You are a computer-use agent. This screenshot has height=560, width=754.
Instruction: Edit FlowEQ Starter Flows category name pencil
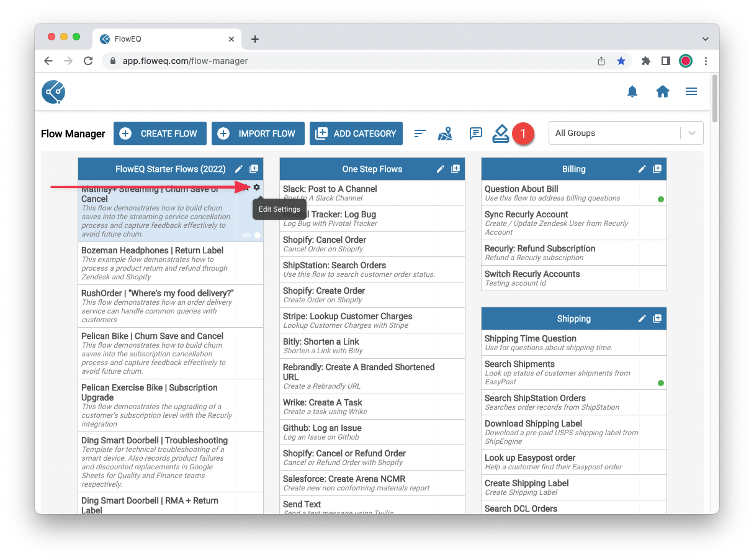coord(239,169)
